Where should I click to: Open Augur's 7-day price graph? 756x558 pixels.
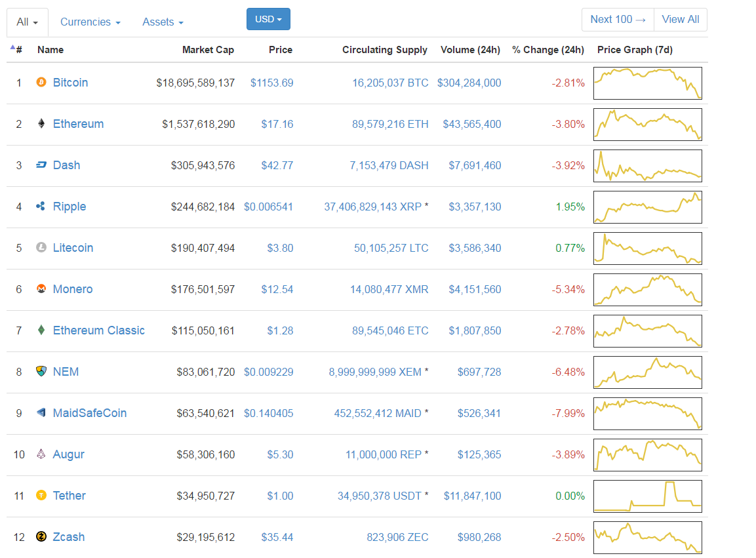648,455
